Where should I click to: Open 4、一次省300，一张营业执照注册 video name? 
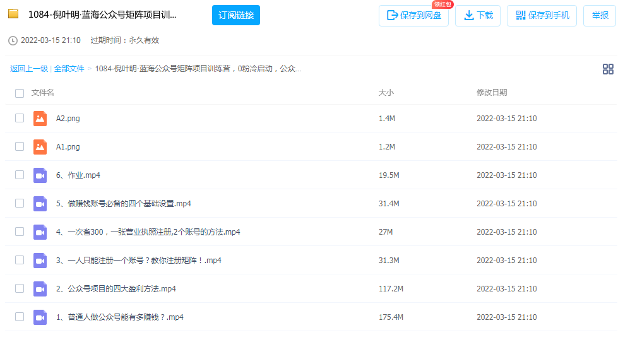pos(148,232)
